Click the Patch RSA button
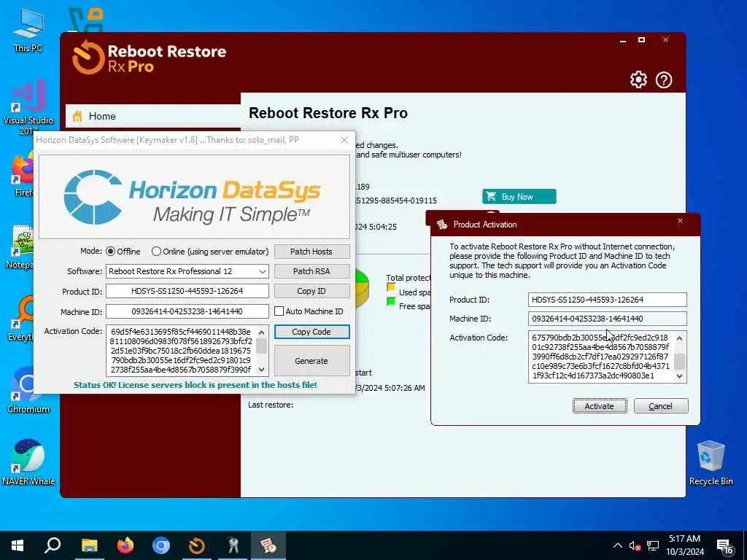Screen dimensions: 747x560 tap(311, 271)
